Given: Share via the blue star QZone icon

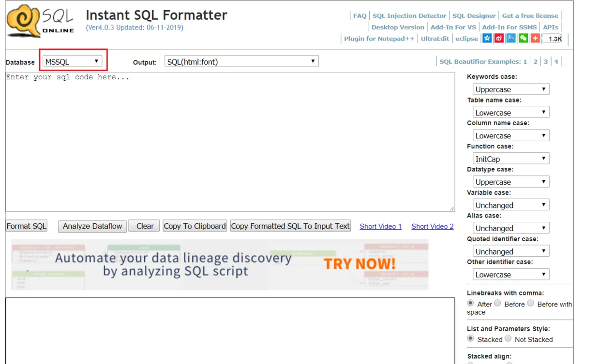Looking at the screenshot, I should 487,38.
